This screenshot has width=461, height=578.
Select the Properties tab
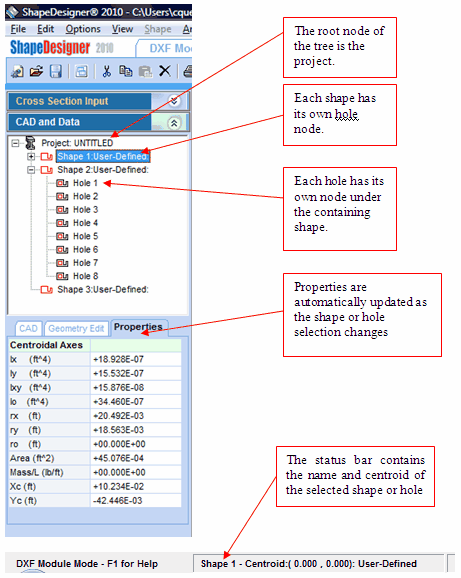click(139, 327)
